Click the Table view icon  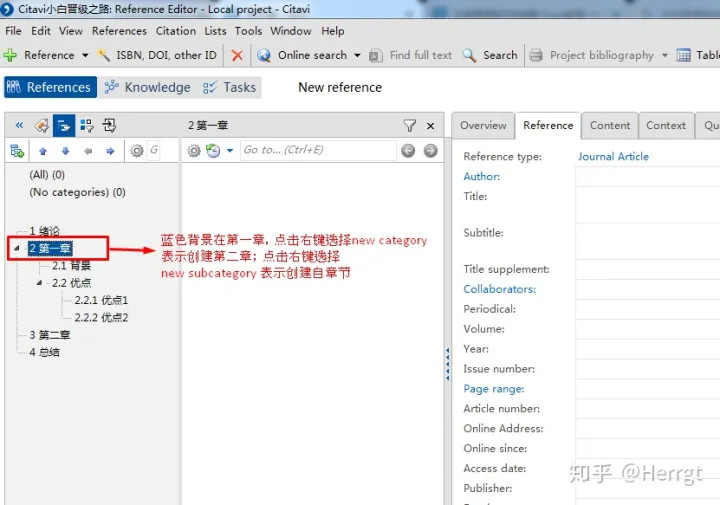point(683,56)
